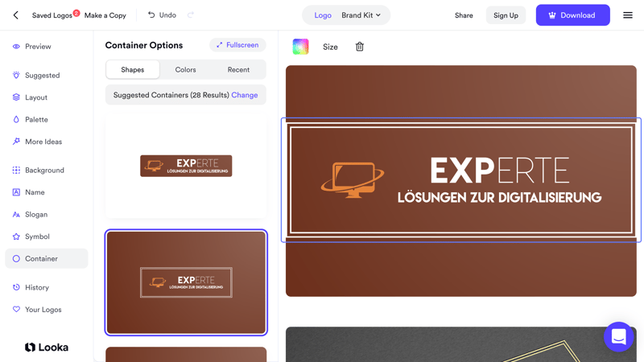Viewport: 644px width, 362px height.
Task: Click the Change link for suggested containers
Action: coord(245,95)
